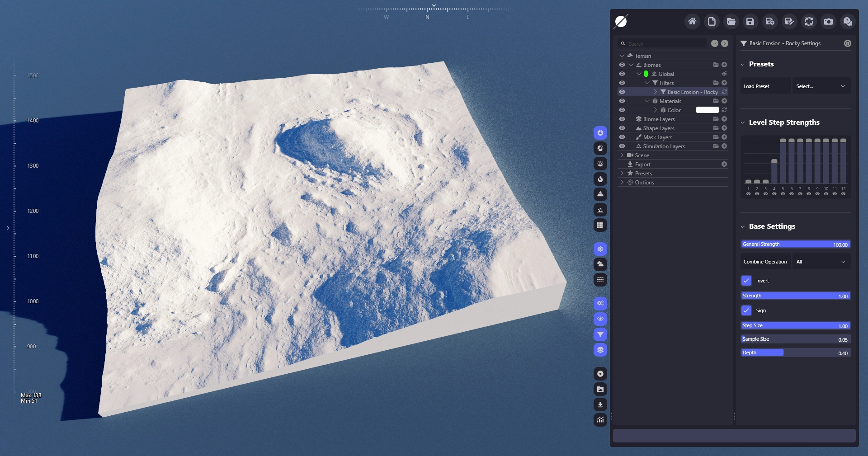
Task: Take a screenshot with camera icon
Action: [x=828, y=21]
